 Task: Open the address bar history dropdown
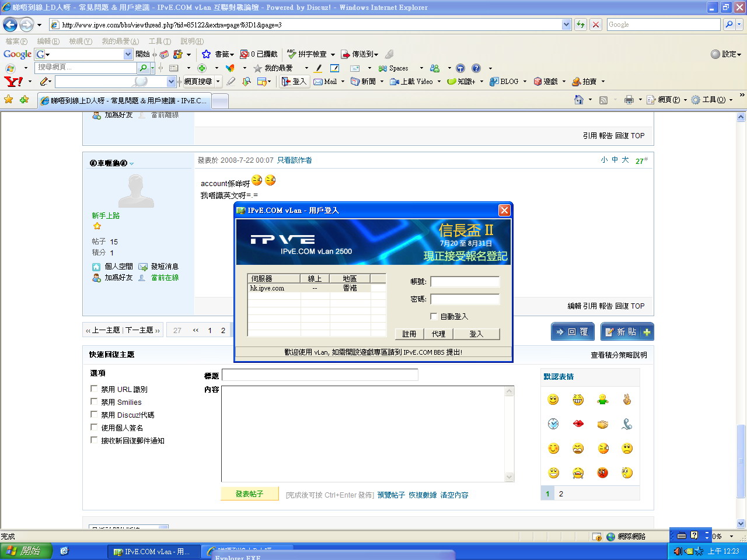tap(566, 24)
